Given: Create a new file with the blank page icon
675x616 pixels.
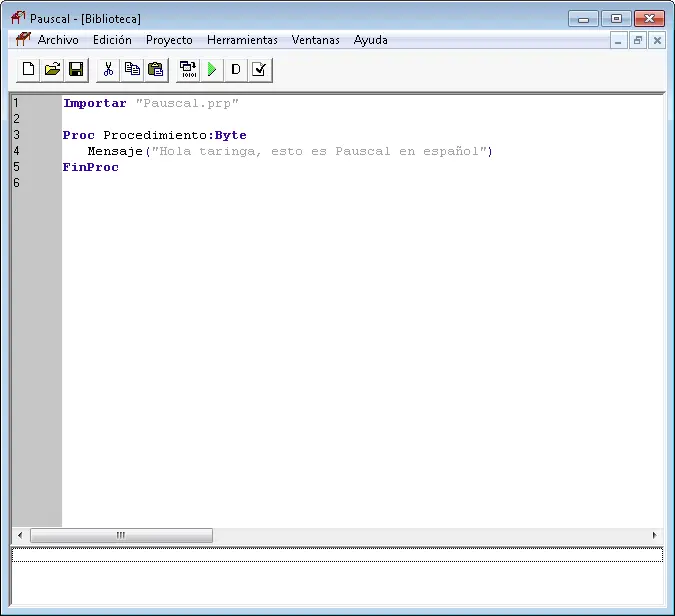Looking at the screenshot, I should click(28, 69).
